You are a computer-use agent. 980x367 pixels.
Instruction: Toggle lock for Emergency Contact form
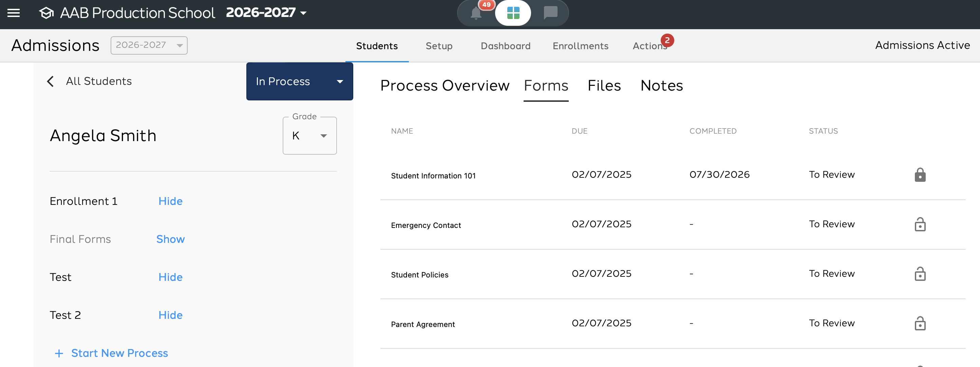point(920,225)
